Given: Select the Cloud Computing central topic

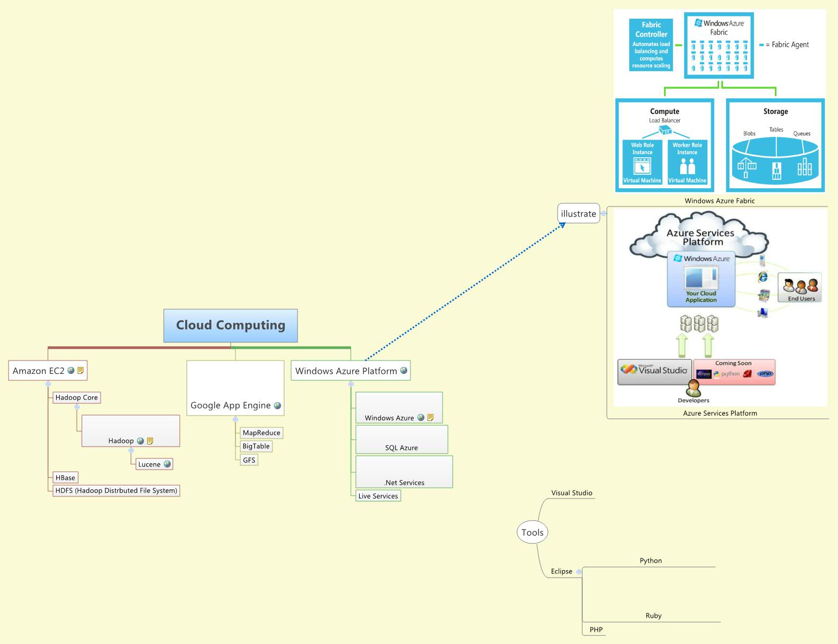Looking at the screenshot, I should (231, 325).
